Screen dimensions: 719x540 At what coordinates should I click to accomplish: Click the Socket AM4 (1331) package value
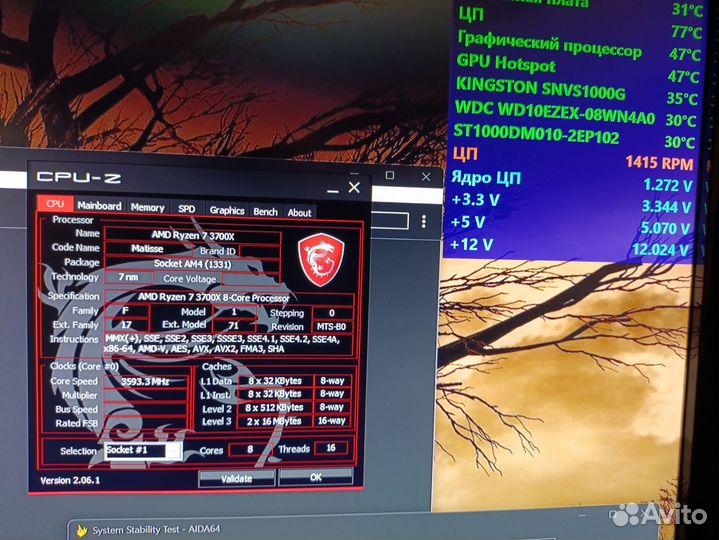coord(193,264)
